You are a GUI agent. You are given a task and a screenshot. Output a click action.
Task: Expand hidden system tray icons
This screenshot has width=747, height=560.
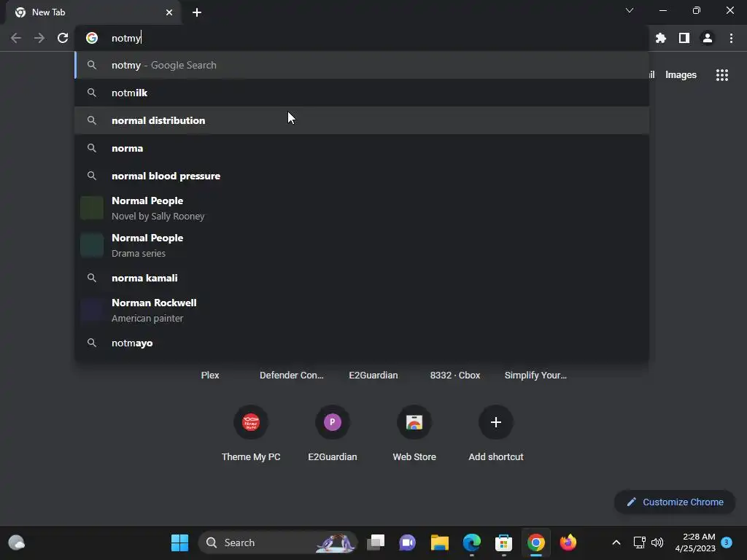pyautogui.click(x=616, y=542)
